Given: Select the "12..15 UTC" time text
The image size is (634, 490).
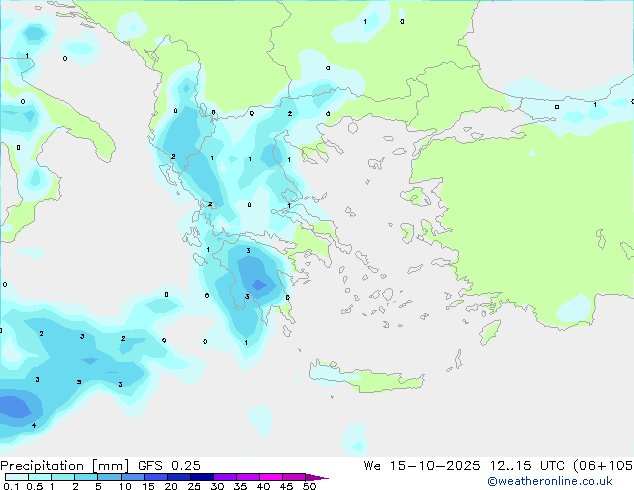Looking at the screenshot, I should click(x=527, y=466).
